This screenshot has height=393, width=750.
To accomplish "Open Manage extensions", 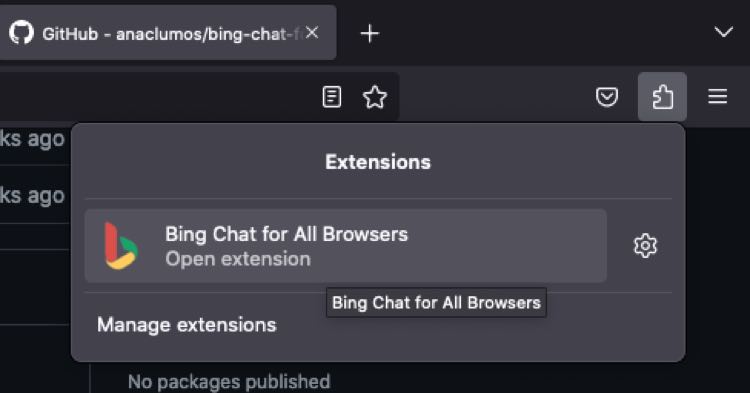I will click(187, 325).
